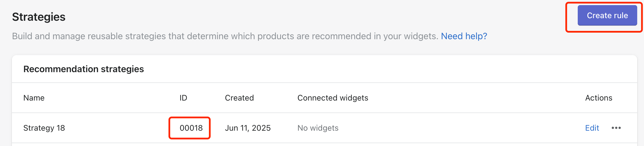Viewport: 644px width, 146px height.
Task: Click the Recommendation strategies card title
Action: pyautogui.click(x=84, y=69)
